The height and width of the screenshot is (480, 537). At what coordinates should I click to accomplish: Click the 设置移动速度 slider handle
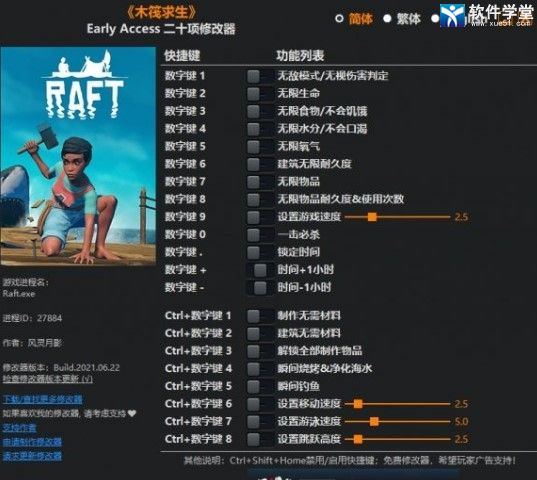(358, 404)
